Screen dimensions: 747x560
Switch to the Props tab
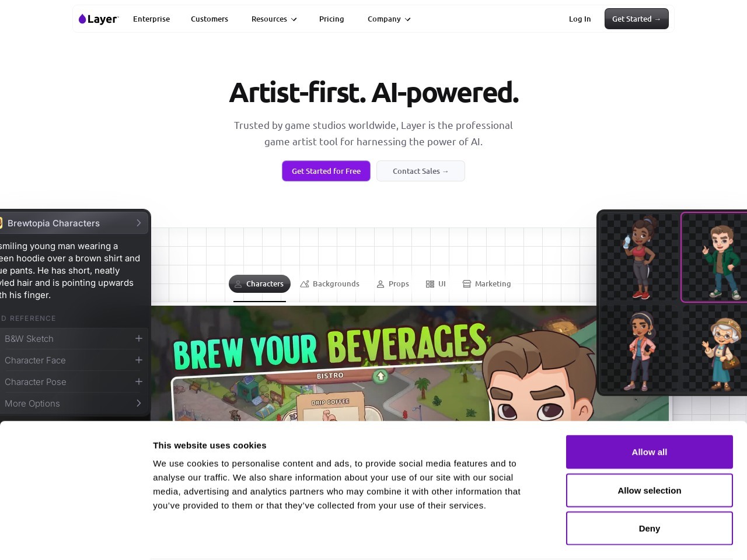click(393, 283)
